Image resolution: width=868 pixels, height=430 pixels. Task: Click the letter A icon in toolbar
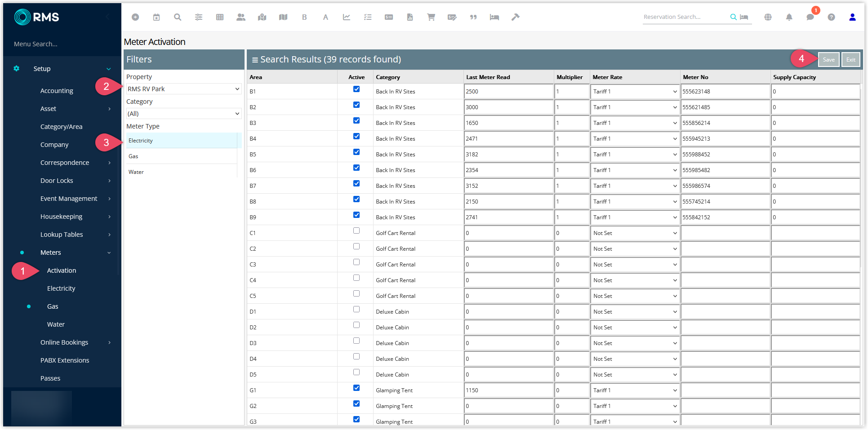click(325, 17)
